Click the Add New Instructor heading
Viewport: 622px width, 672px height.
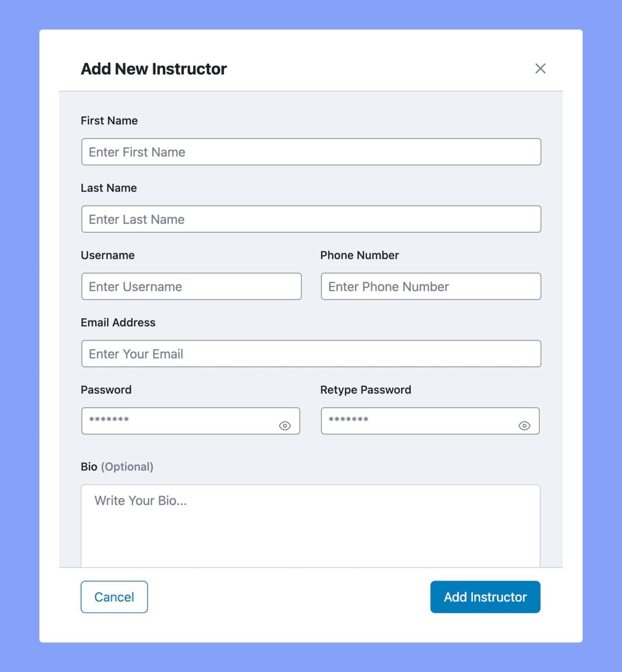point(154,69)
